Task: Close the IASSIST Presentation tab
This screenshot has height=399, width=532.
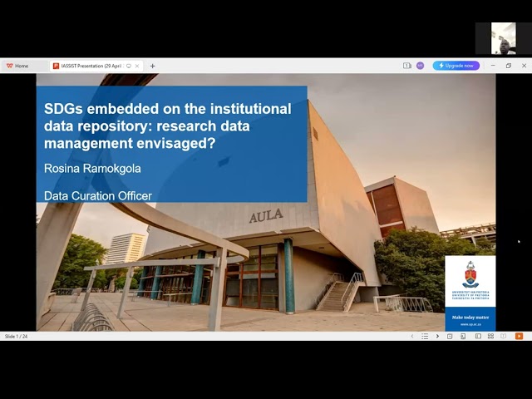Action: 137,66
